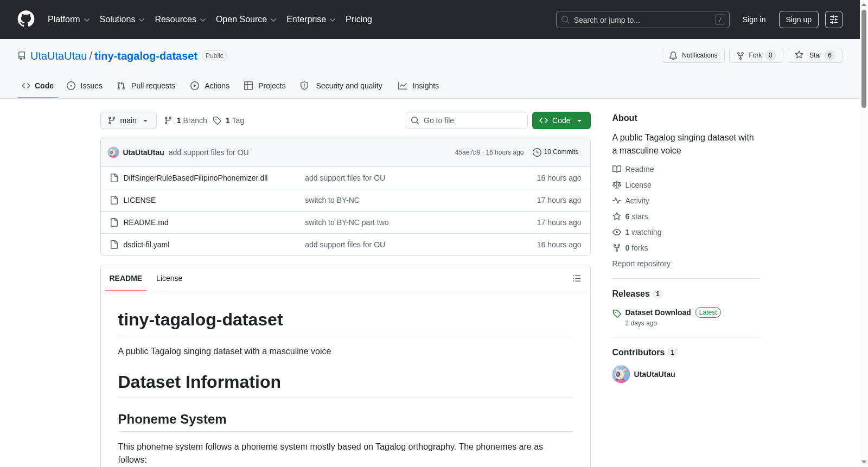Click the Sign up button
Image resolution: width=868 pixels, height=467 pixels.
(x=799, y=20)
